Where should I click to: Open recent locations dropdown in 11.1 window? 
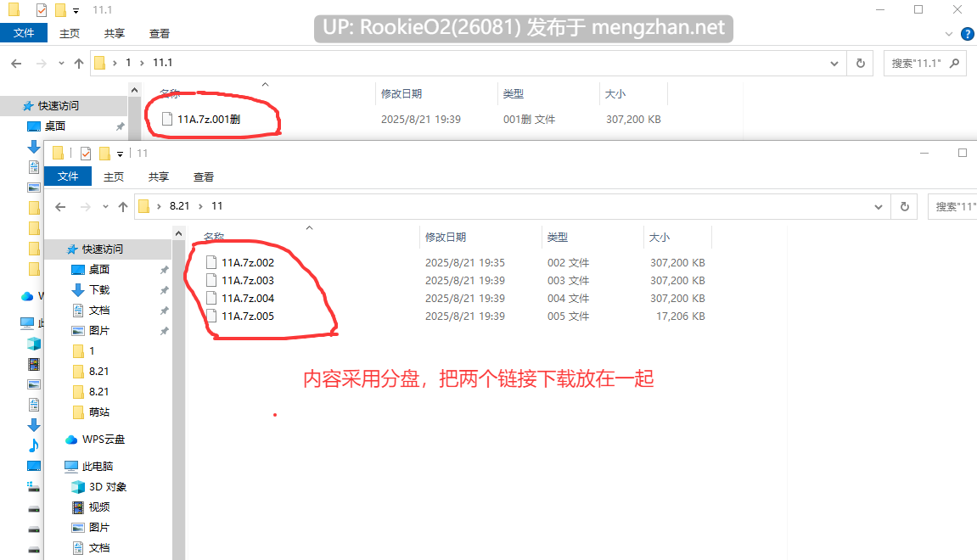click(61, 63)
